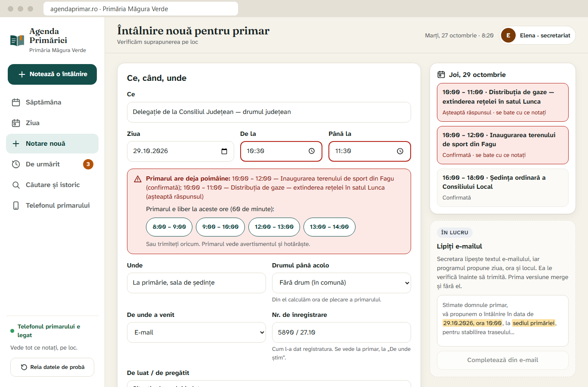
Task: Click the phone icon beside Telefonul primarului
Action: pos(16,206)
